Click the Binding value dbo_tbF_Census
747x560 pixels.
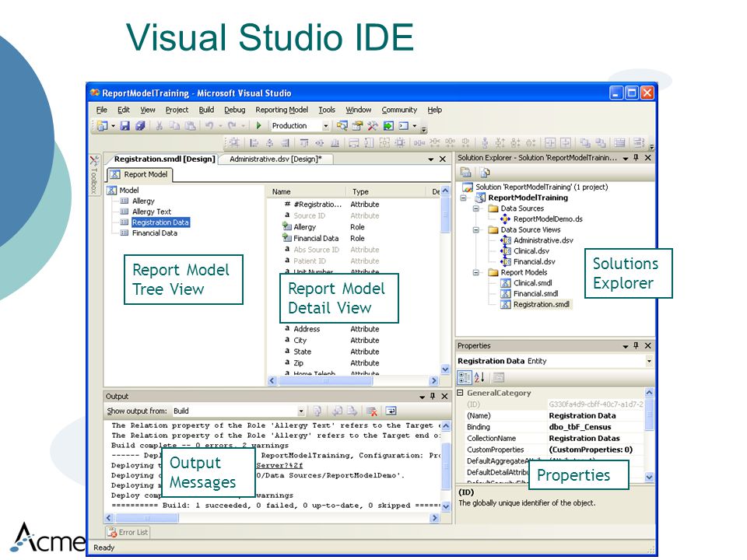(580, 427)
